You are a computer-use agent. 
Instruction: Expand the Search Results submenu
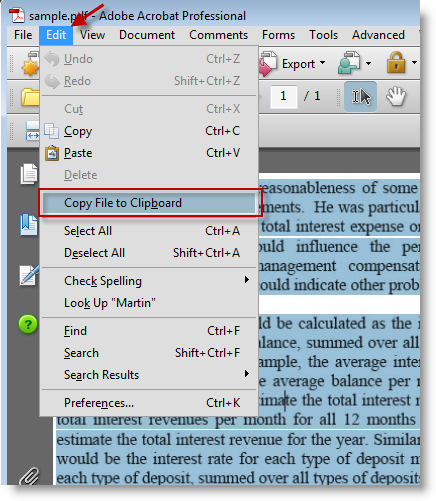pos(149,375)
